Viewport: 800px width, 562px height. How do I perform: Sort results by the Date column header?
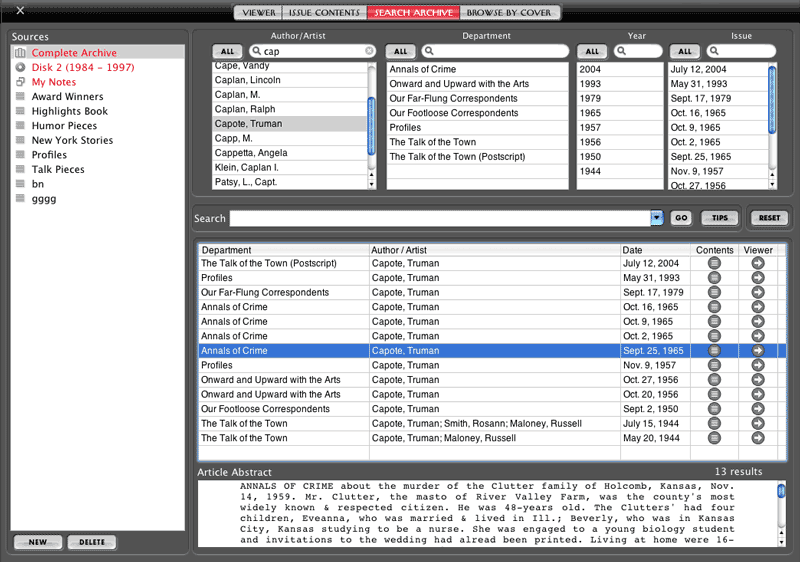click(655, 250)
